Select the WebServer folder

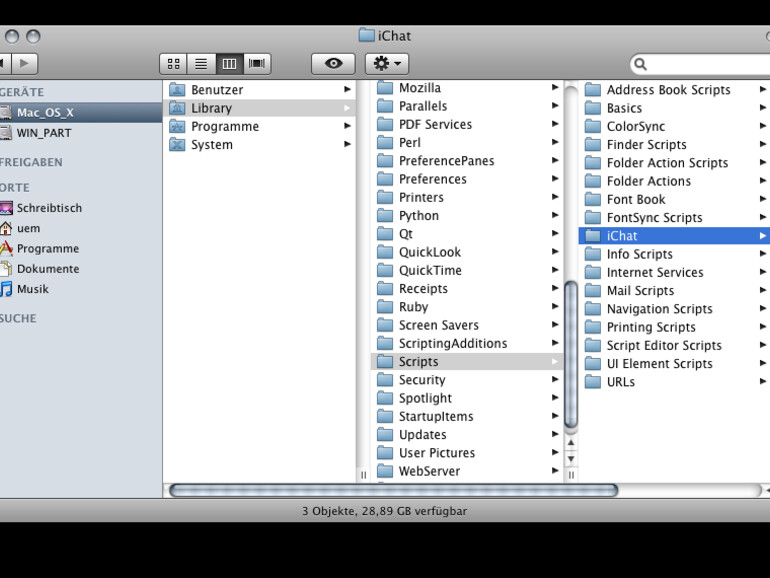tap(467, 471)
